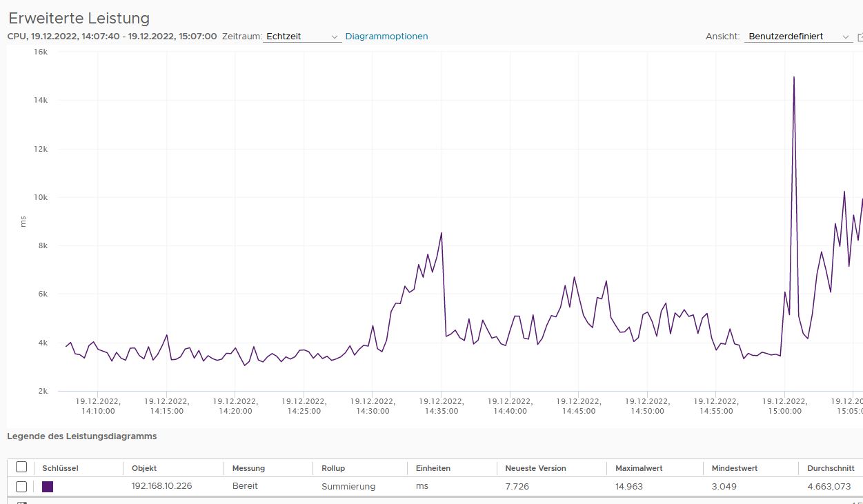Sort by the Schlüssel column header
This screenshot has width=863, height=504.
pyautogui.click(x=61, y=468)
